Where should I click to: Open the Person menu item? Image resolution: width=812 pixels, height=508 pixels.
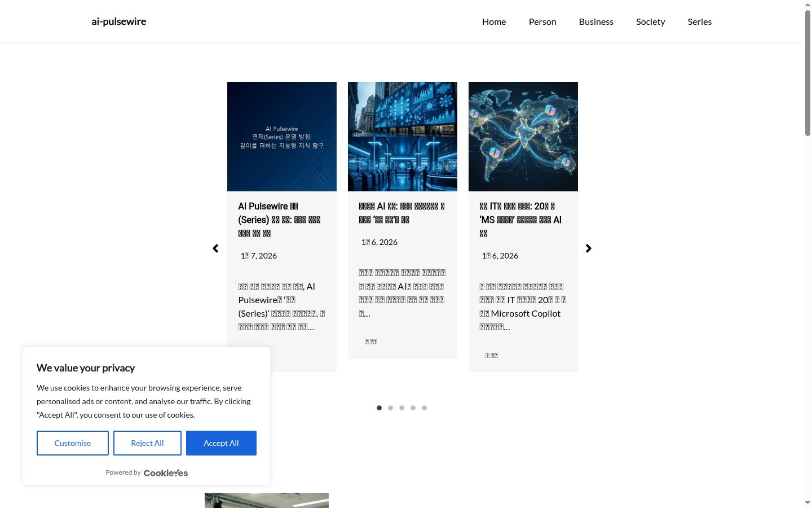[x=542, y=21]
